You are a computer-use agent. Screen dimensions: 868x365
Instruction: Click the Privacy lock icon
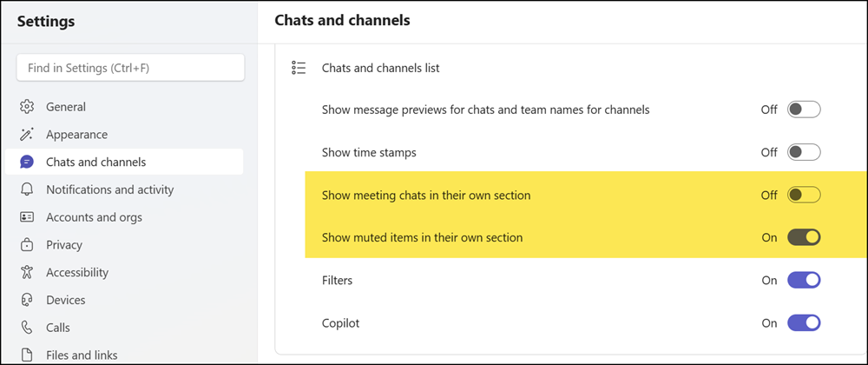pyautogui.click(x=27, y=244)
